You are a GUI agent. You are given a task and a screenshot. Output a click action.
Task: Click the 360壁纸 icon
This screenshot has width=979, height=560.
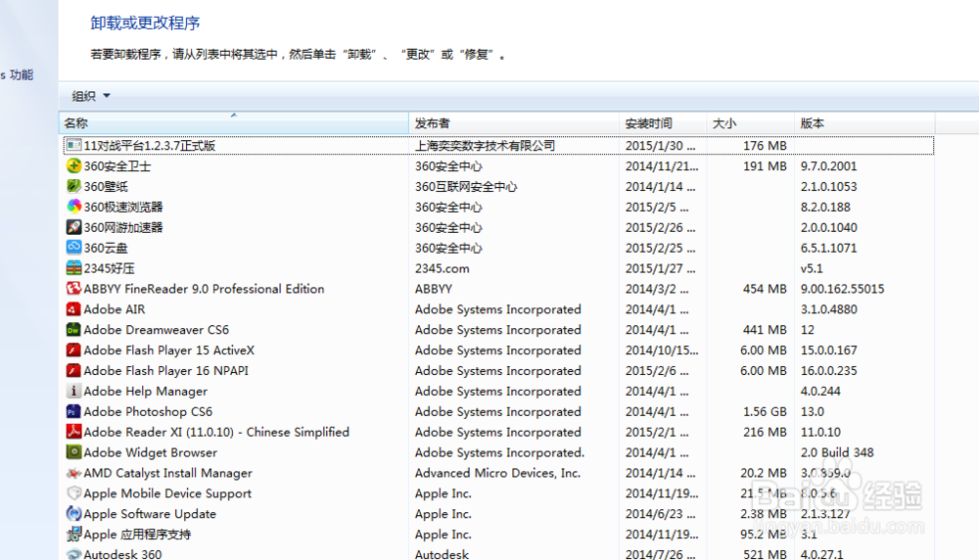73,187
